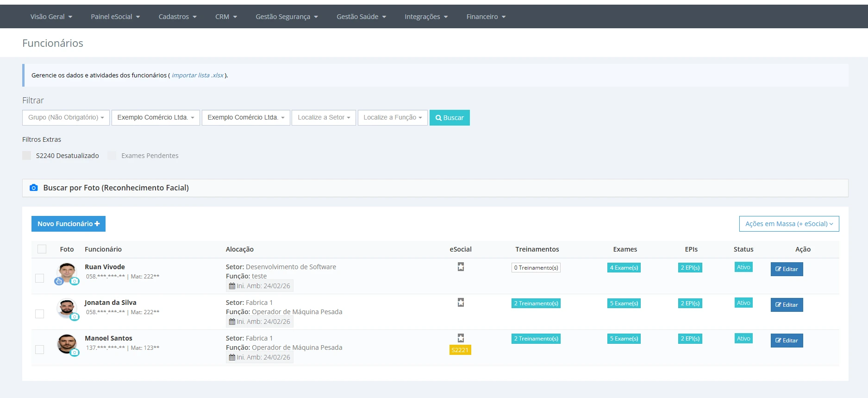The height and width of the screenshot is (398, 868).
Task: Open the first Exemplo Comércio Ltda. dropdown
Action: click(x=156, y=118)
